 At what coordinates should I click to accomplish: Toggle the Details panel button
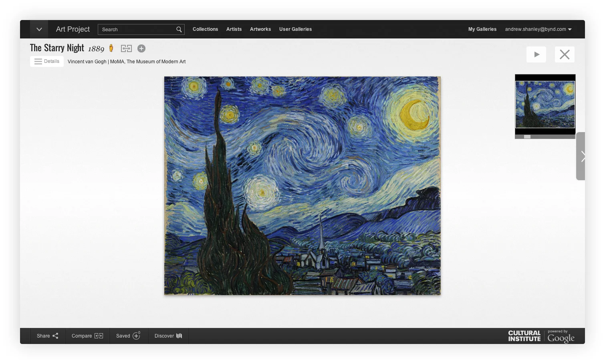tap(47, 61)
